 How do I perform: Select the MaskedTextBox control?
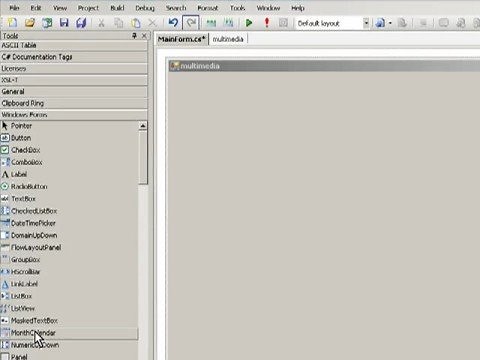point(69,320)
